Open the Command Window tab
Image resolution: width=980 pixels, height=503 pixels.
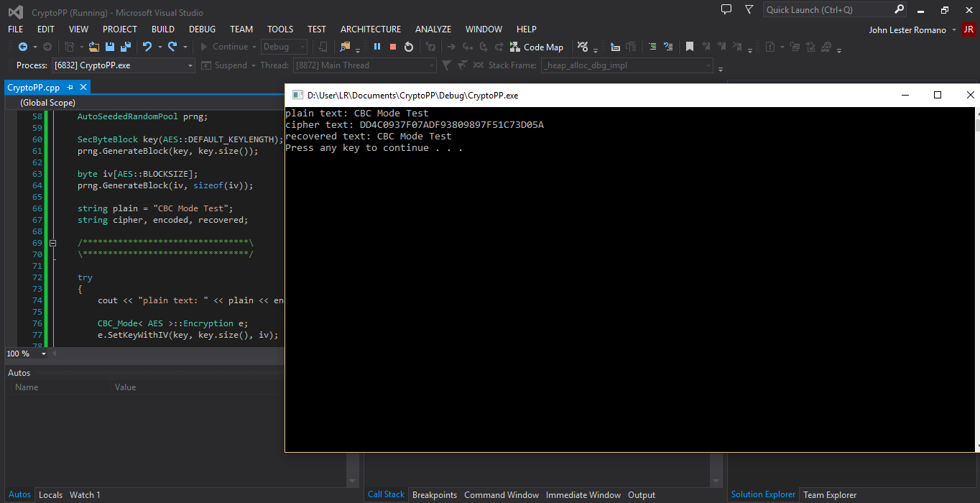501,494
